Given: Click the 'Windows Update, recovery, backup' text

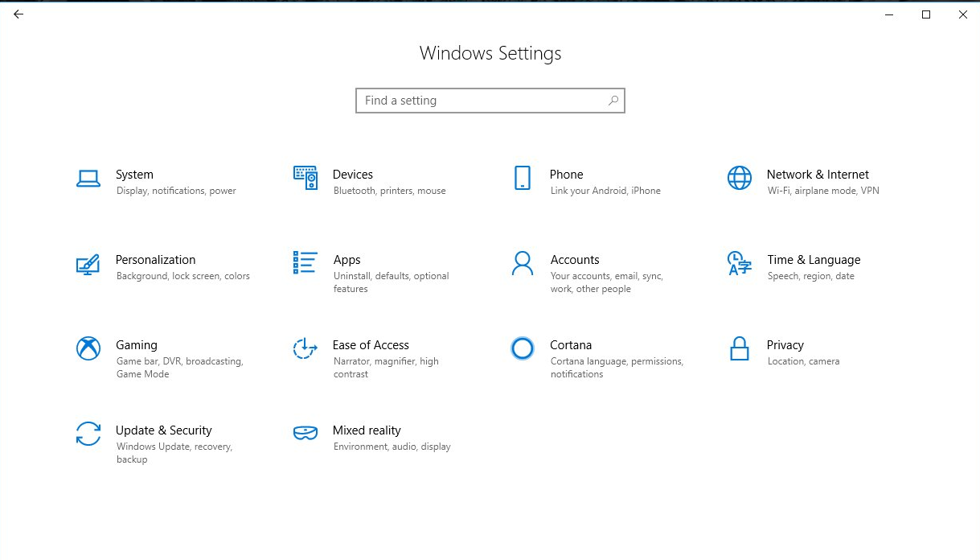Looking at the screenshot, I should coord(174,453).
